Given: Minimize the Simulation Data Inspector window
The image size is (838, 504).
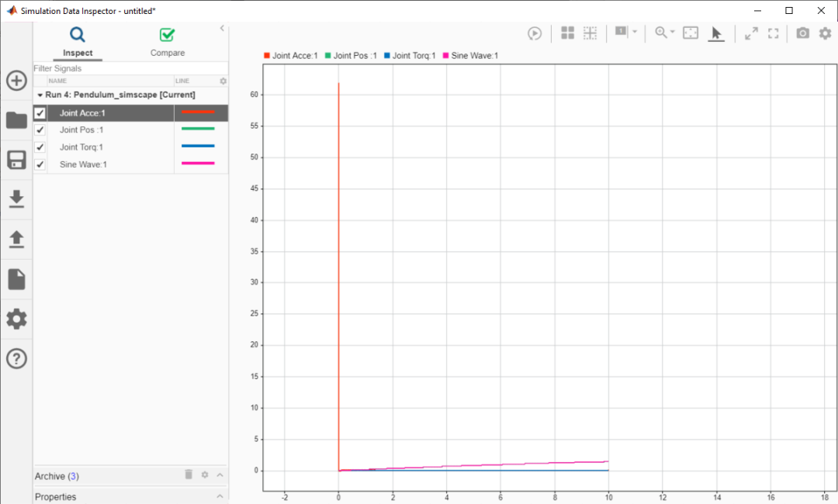Looking at the screenshot, I should (x=757, y=11).
